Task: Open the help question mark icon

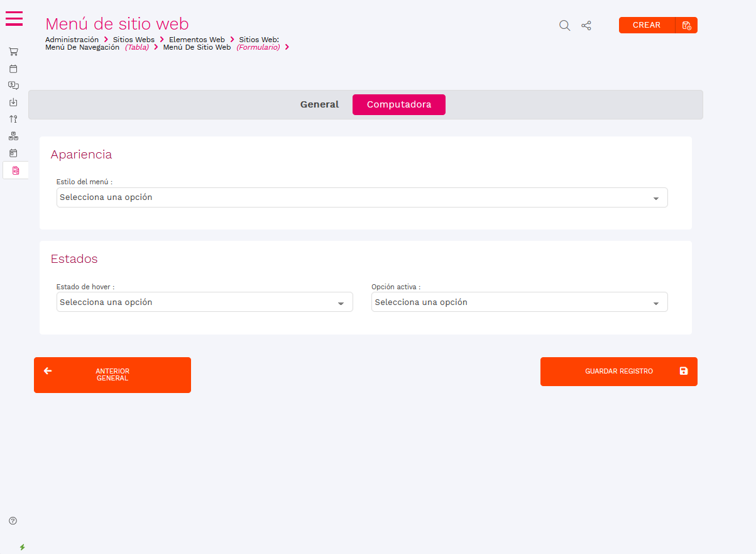Action: (13, 521)
